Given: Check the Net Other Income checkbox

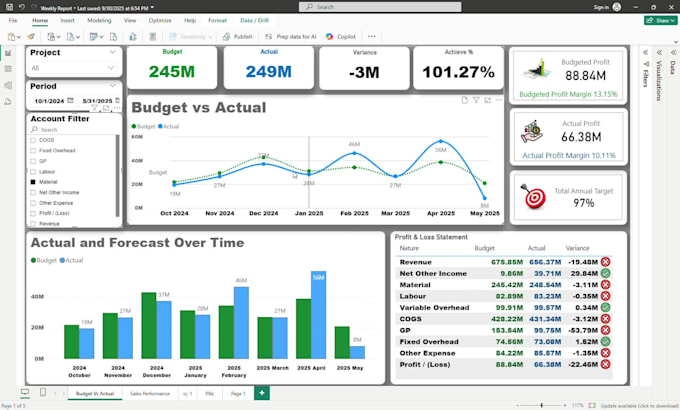Looking at the screenshot, I should [33, 193].
